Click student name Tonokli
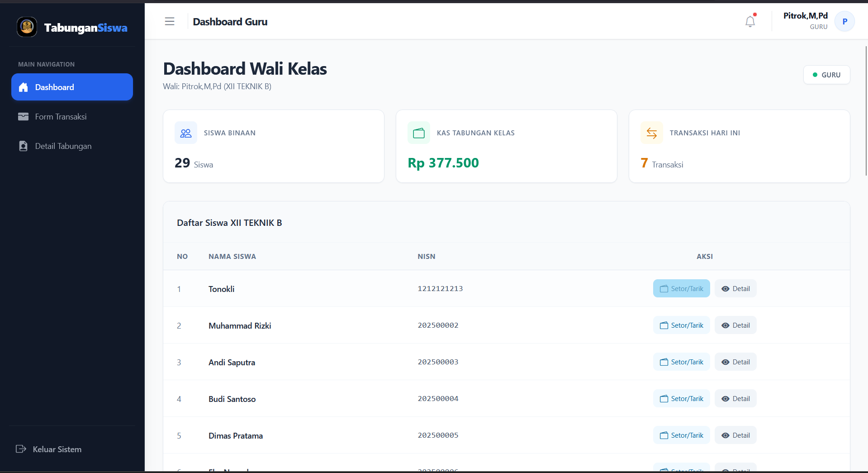Viewport: 868px width, 473px height. tap(221, 289)
